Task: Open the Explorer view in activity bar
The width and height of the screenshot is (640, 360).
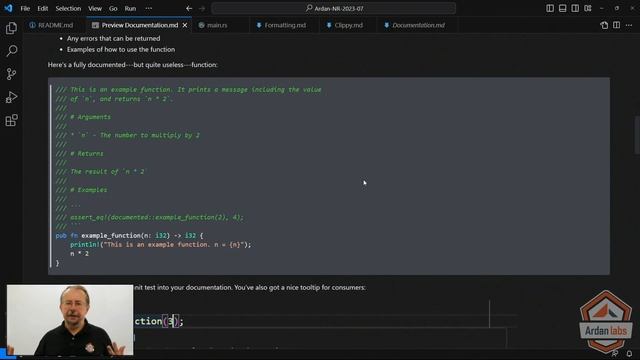Action: coord(11,28)
